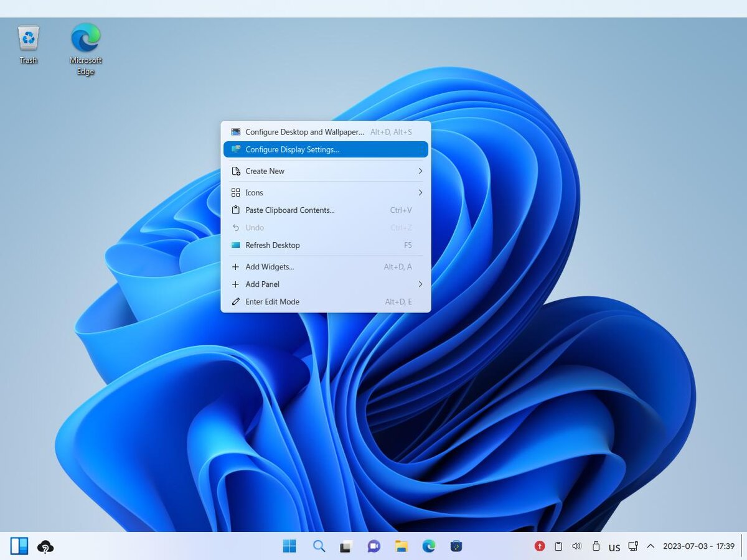
Task: Click the plus icon beside Add Panel
Action: [x=235, y=284]
